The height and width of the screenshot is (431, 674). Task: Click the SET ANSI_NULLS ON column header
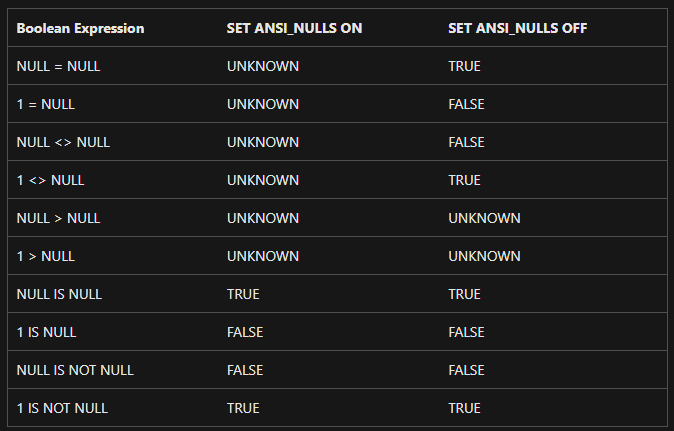[294, 28]
